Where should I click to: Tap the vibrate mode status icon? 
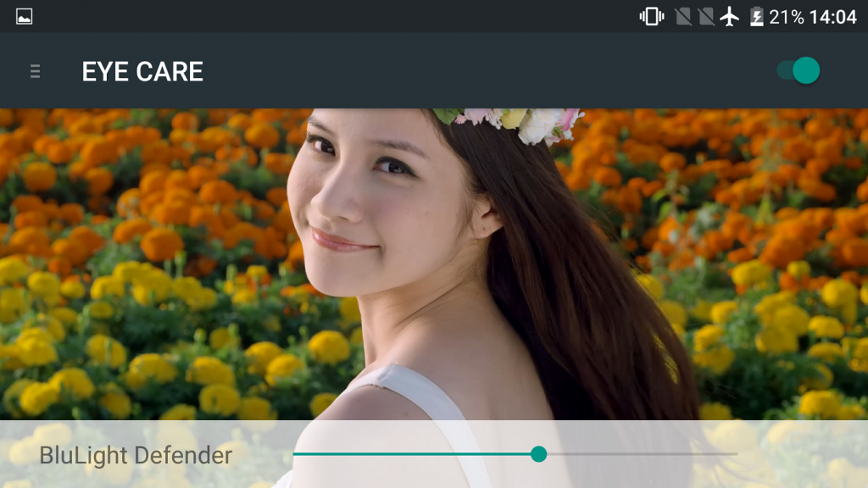point(652,17)
